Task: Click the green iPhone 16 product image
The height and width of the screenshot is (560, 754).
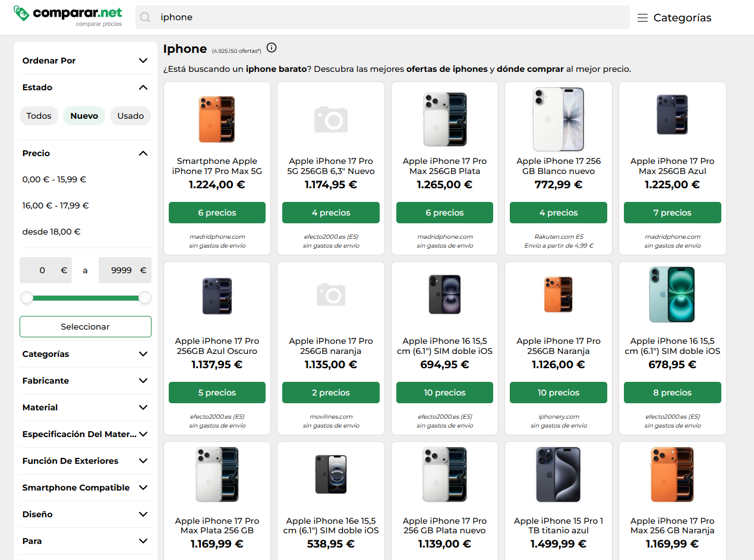Action: (672, 295)
